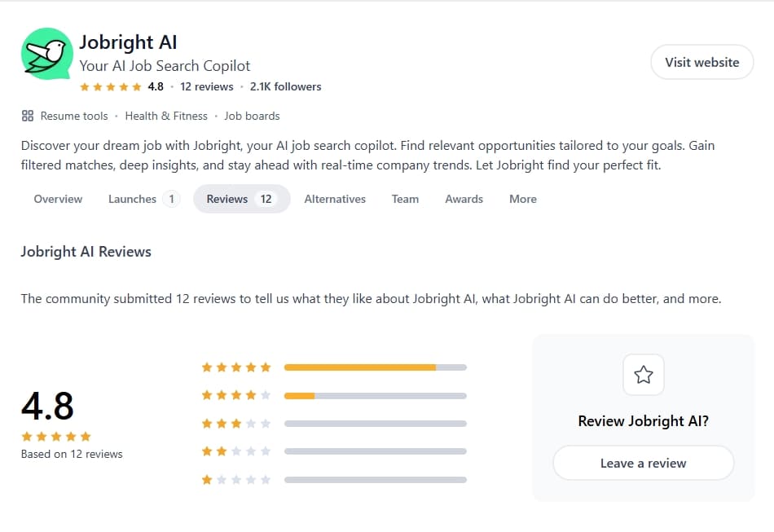This screenshot has width=774, height=532.
Task: Select the four-star rating row stars
Action: tap(236, 396)
